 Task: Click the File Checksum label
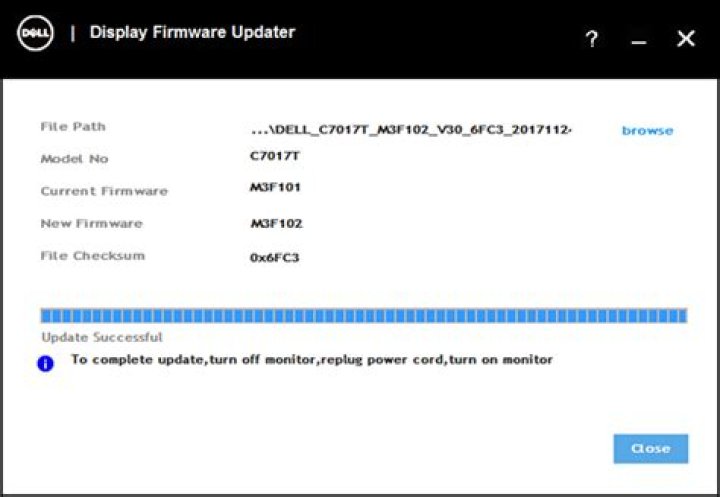(92, 256)
